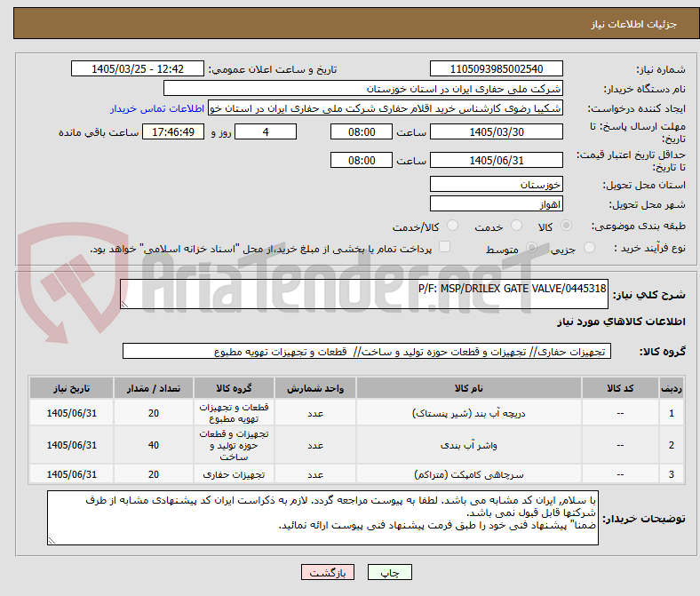700x596 pixels.
Task: Click the بازگشت (back) button
Action: click(328, 572)
